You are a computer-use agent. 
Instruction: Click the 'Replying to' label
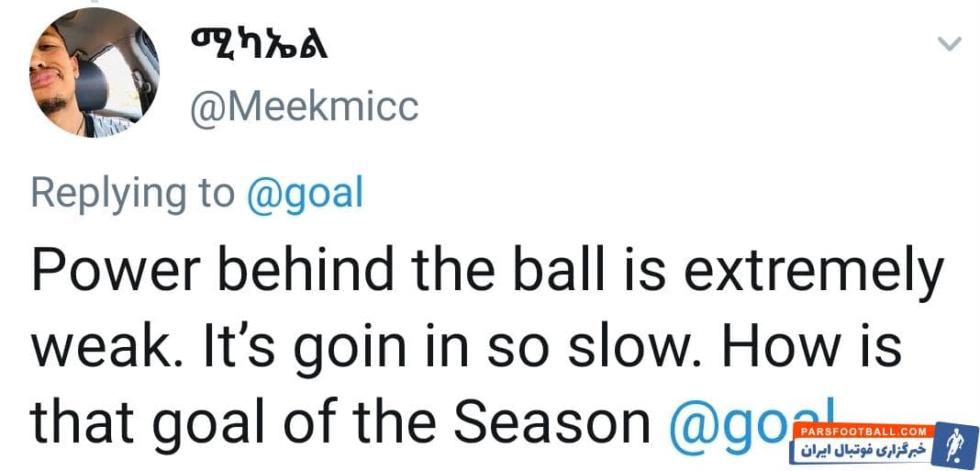pos(133,193)
